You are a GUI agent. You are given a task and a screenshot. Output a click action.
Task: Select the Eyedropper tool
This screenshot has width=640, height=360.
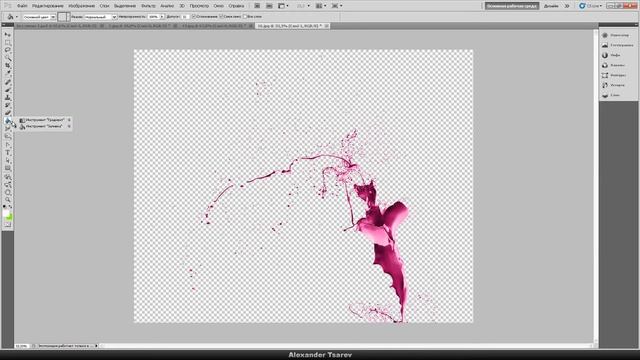7,73
